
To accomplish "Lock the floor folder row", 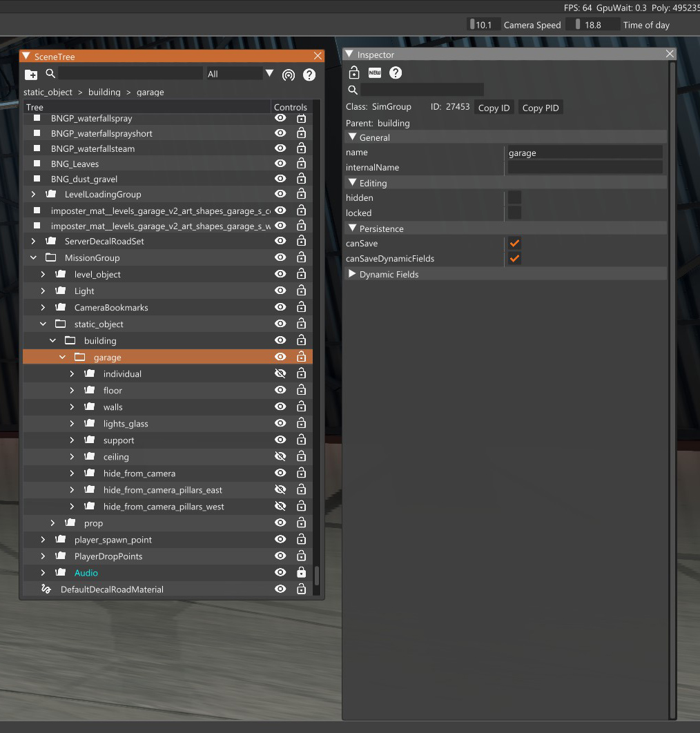I will (x=301, y=390).
